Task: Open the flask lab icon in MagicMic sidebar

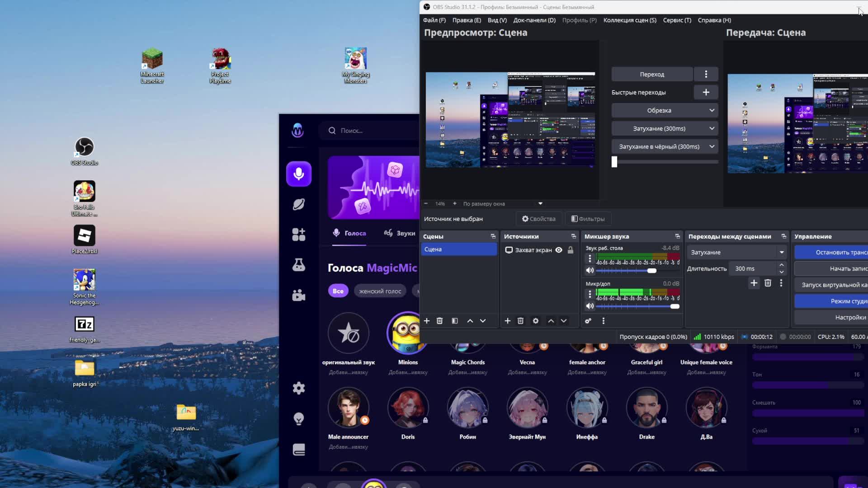Action: pyautogui.click(x=298, y=265)
